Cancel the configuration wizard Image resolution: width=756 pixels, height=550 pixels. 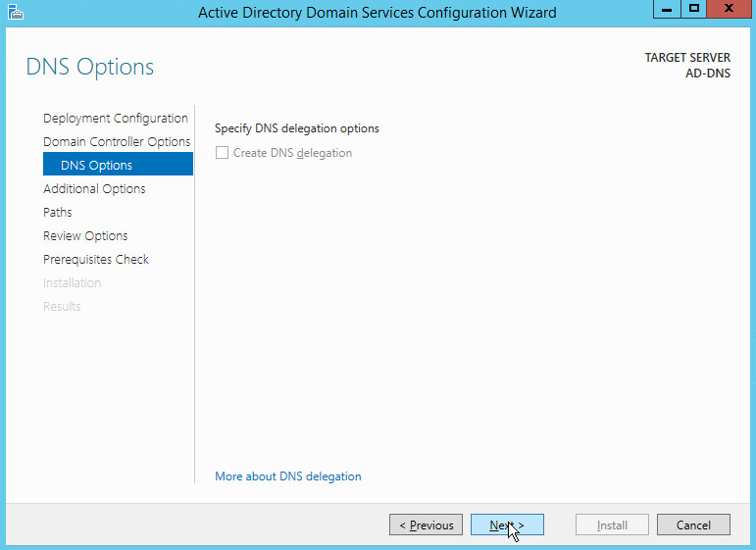[x=693, y=525]
